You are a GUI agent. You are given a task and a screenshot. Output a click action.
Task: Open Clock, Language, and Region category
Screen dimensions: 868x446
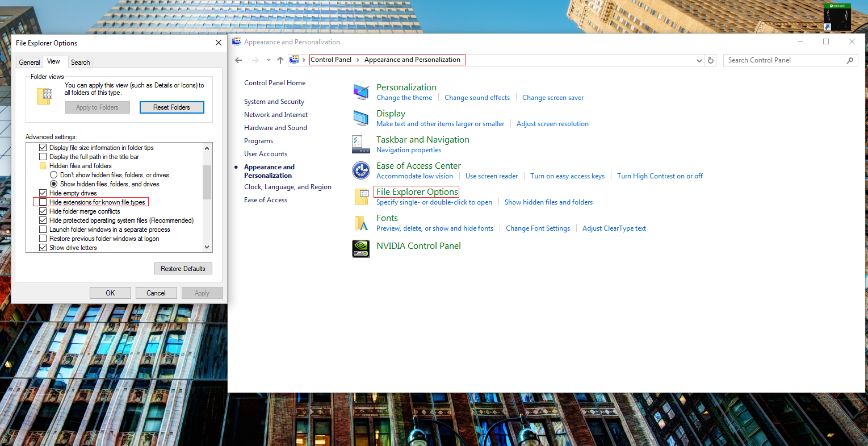click(x=288, y=187)
